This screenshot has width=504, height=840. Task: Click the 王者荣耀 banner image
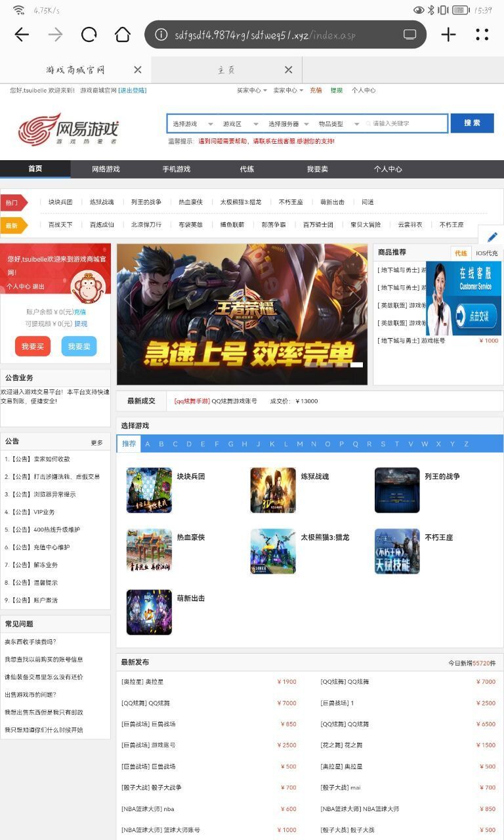[x=242, y=314]
